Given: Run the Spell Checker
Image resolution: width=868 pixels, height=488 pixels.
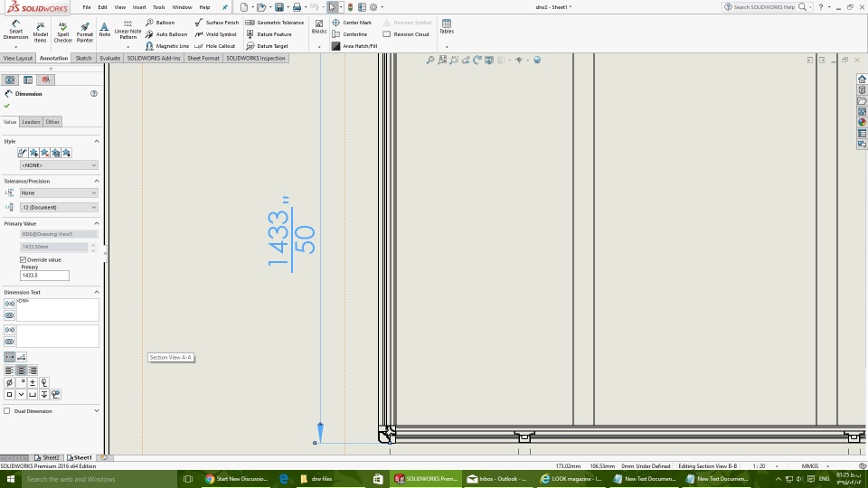Looking at the screenshot, I should point(62,33).
